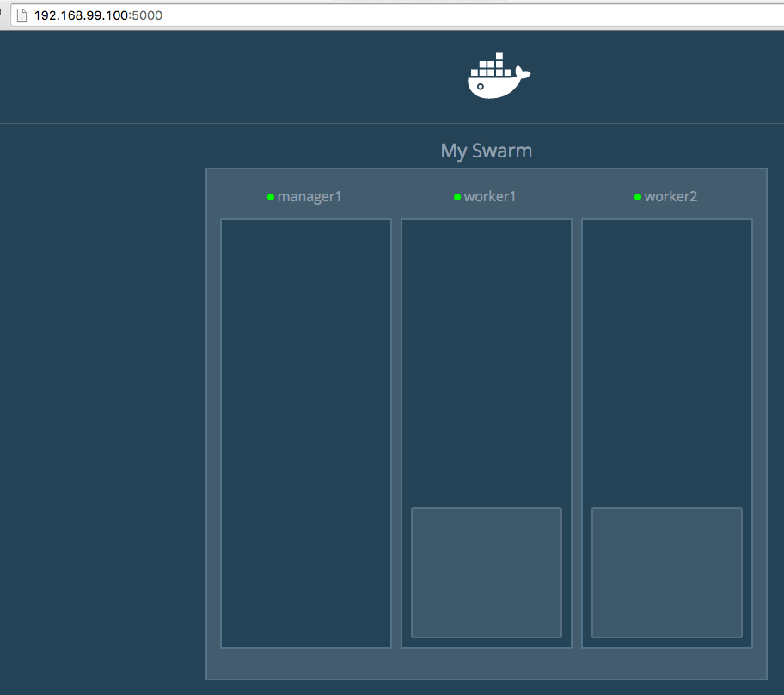Click manager1's green status dot
The width and height of the screenshot is (784, 695).
pos(271,197)
